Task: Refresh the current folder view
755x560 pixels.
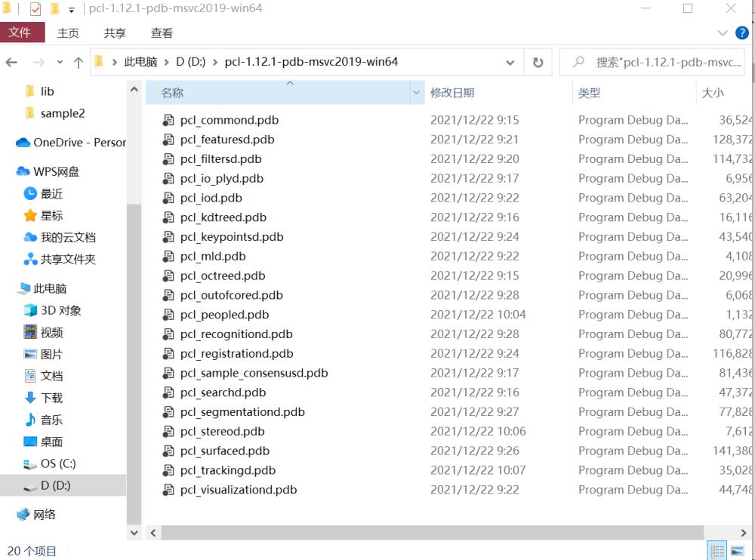Action: tap(538, 62)
